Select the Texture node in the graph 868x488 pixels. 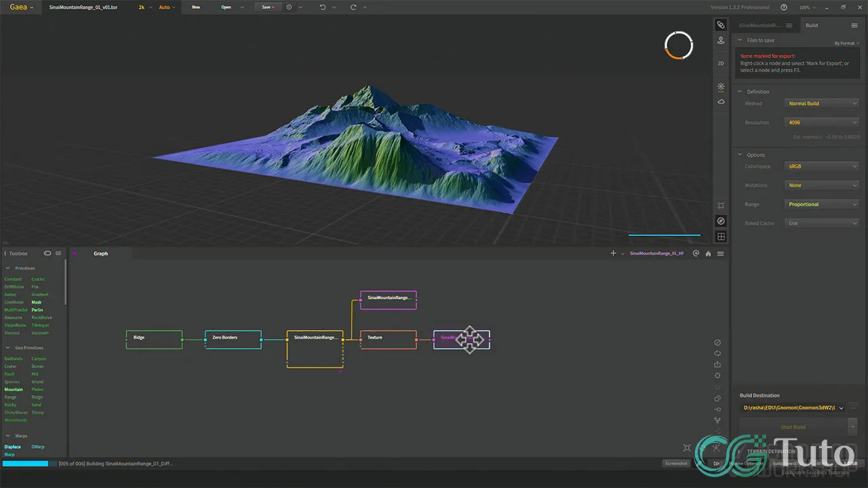(x=387, y=339)
